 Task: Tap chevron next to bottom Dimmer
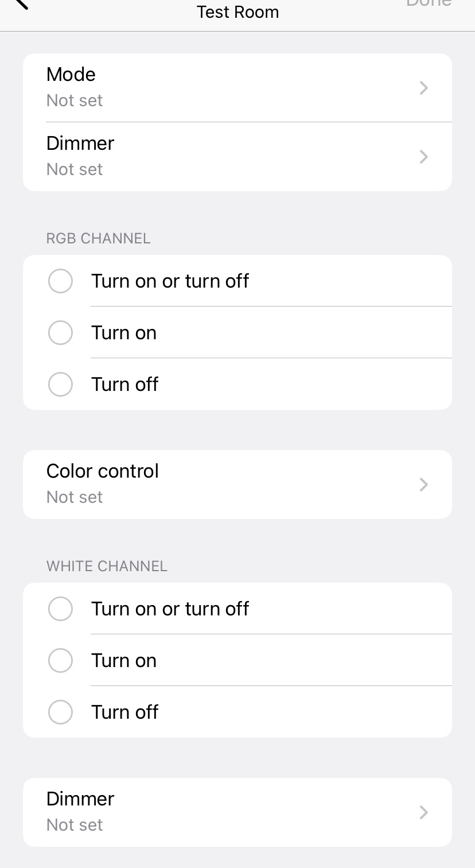point(423,812)
